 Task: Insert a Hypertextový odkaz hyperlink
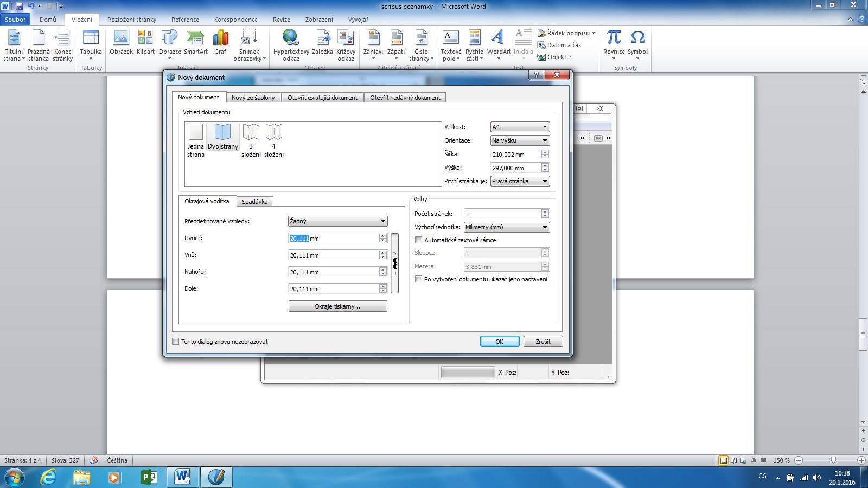(x=291, y=46)
